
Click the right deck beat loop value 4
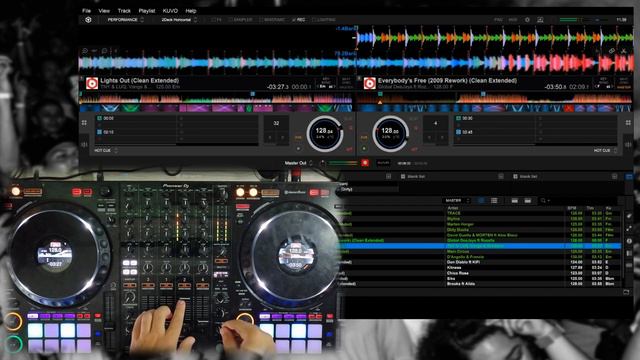(436, 123)
